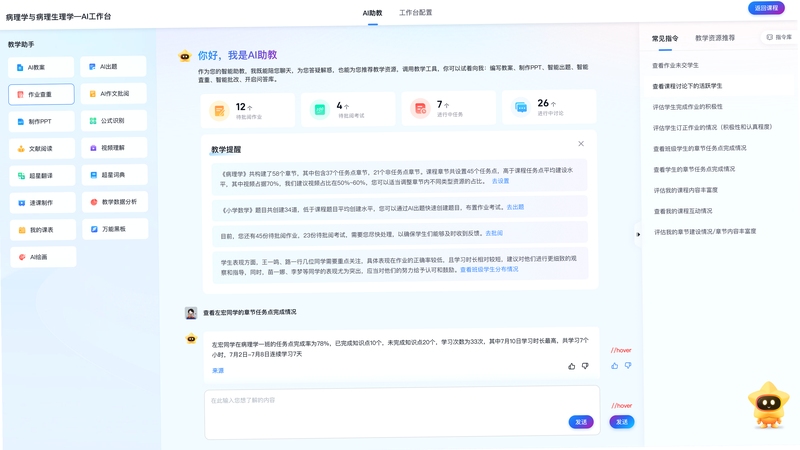Select command 查看课程讨论下的活跃学生
The height and width of the screenshot is (450, 800).
(x=687, y=86)
